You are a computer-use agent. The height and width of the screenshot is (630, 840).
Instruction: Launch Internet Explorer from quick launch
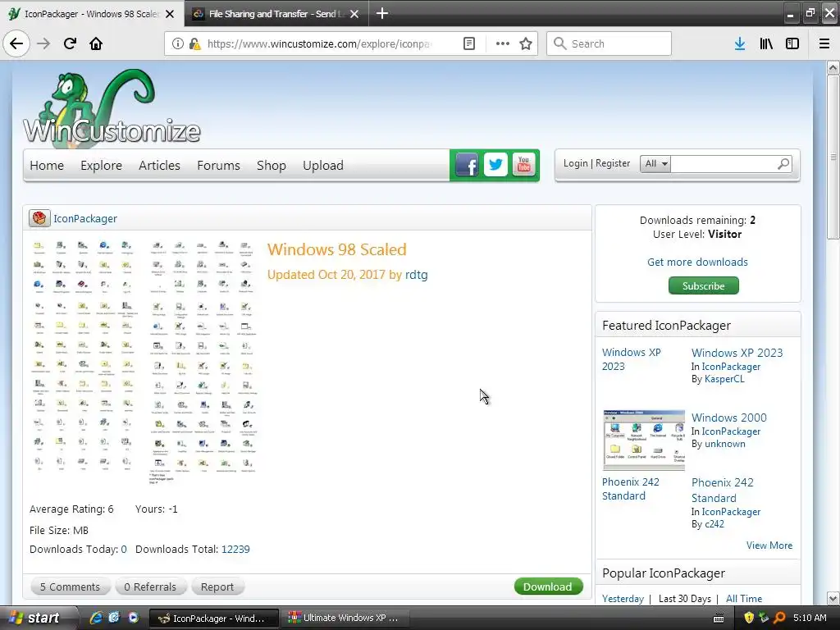point(96,618)
